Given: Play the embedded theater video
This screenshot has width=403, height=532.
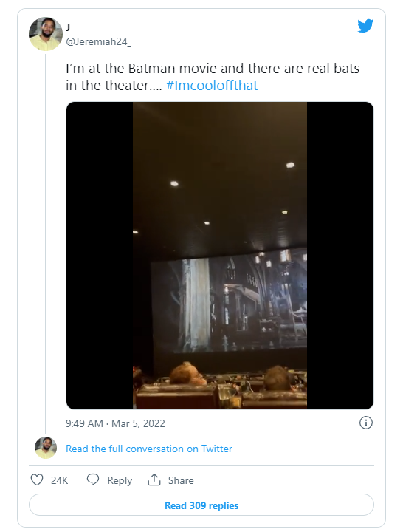Looking at the screenshot, I should click(x=220, y=256).
